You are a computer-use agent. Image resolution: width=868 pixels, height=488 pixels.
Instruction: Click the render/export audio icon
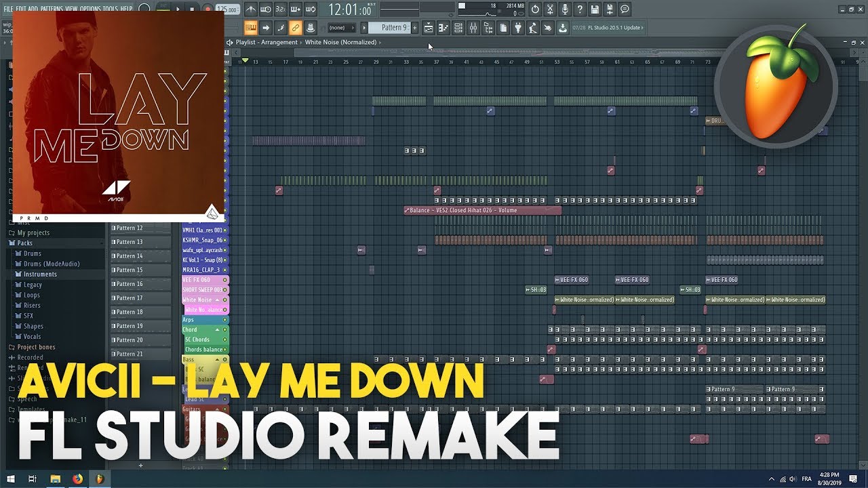610,9
